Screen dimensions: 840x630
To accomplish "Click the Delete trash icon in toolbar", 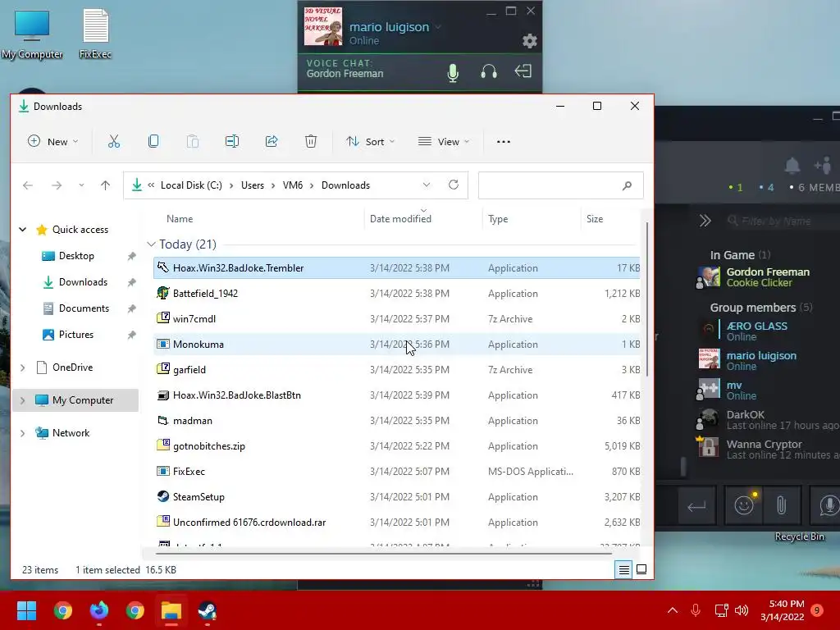I will [311, 141].
